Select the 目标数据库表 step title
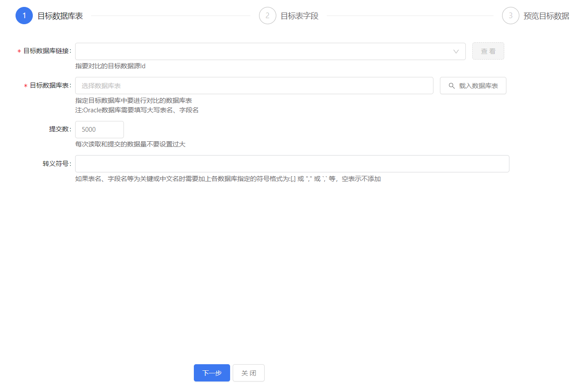This screenshot has width=588, height=391. click(60, 16)
